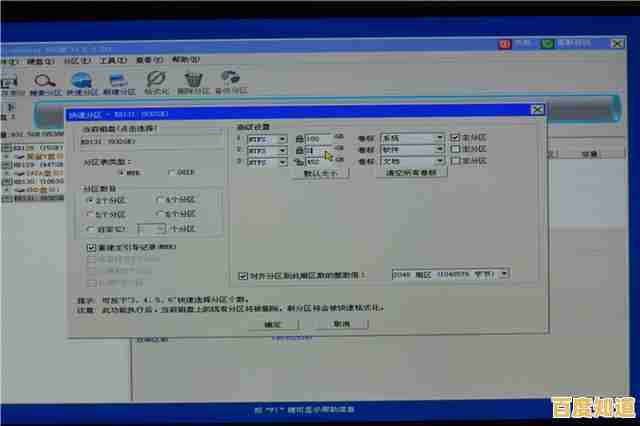Toggle the align partitions to sectors checkbox
The height and width of the screenshot is (426, 640).
point(243,274)
